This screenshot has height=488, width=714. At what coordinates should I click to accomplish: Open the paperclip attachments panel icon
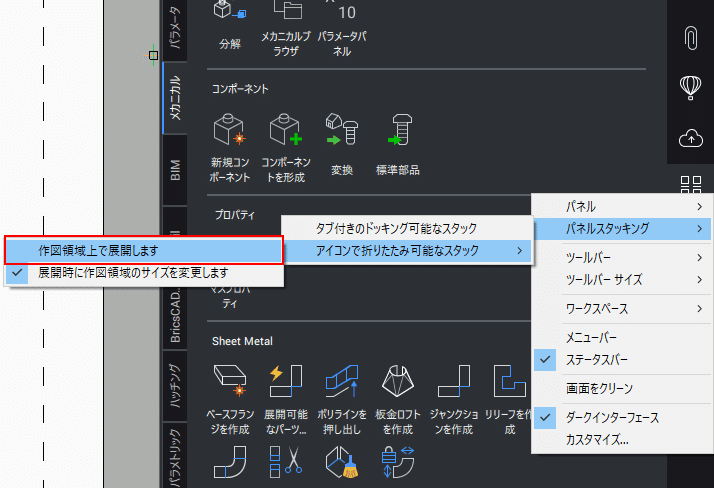(x=691, y=37)
